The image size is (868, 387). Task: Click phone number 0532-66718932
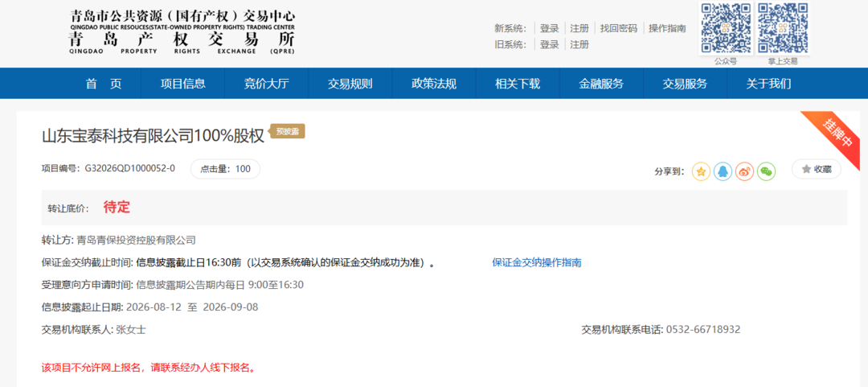pyautogui.click(x=703, y=330)
